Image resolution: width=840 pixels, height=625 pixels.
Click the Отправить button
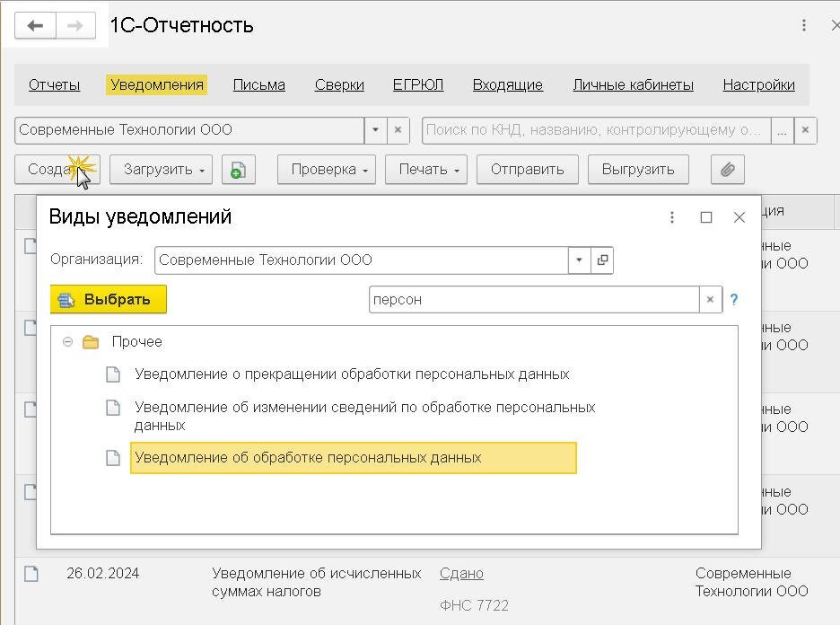[x=527, y=170]
